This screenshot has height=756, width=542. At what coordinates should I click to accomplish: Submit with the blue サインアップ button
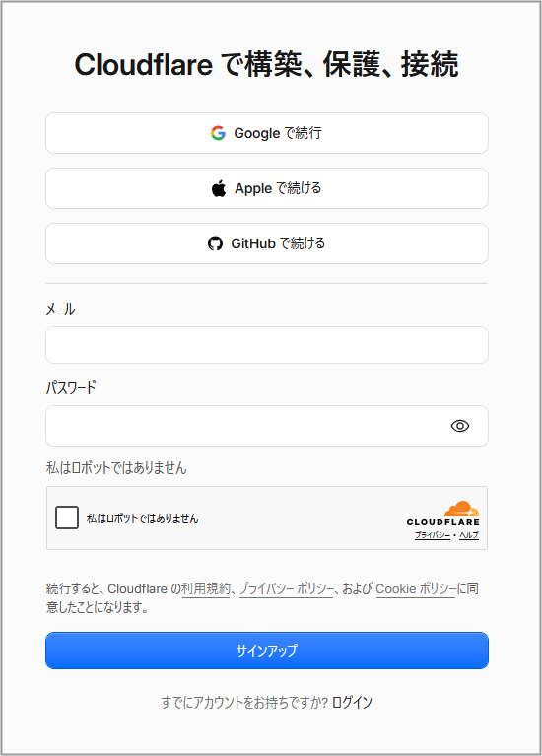coord(267,651)
